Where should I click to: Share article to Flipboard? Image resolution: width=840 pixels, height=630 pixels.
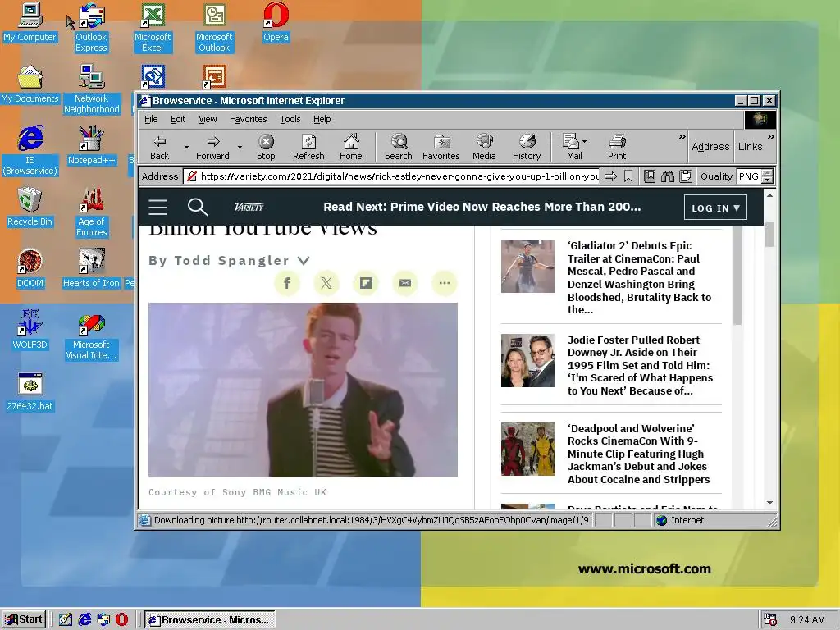pyautogui.click(x=366, y=283)
